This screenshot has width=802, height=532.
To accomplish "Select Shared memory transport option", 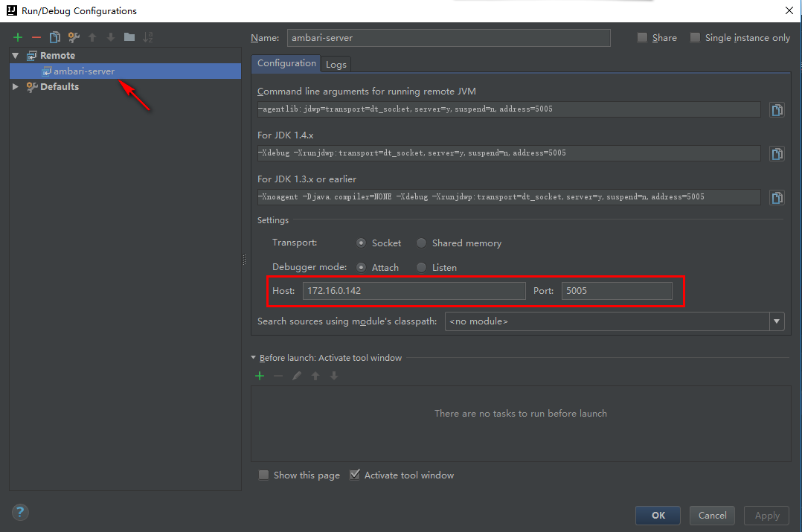I will click(x=421, y=243).
